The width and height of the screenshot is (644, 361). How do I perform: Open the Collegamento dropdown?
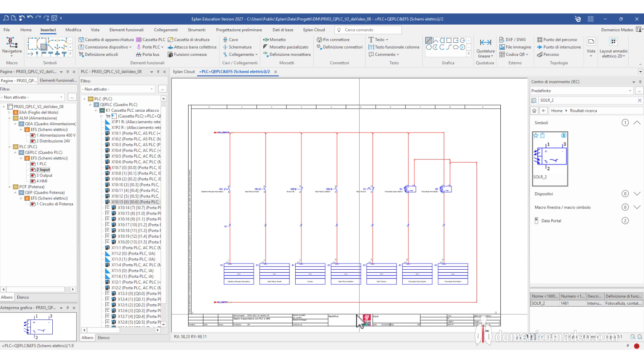256,55
